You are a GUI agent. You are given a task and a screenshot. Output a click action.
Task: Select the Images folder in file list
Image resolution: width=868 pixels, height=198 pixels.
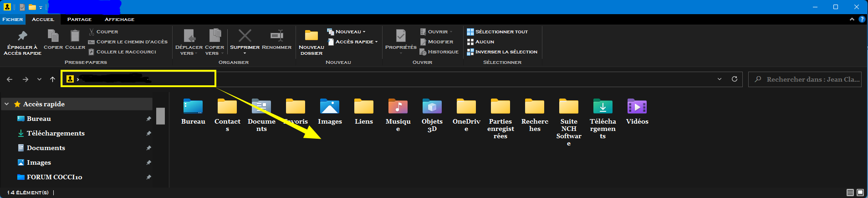click(330, 111)
